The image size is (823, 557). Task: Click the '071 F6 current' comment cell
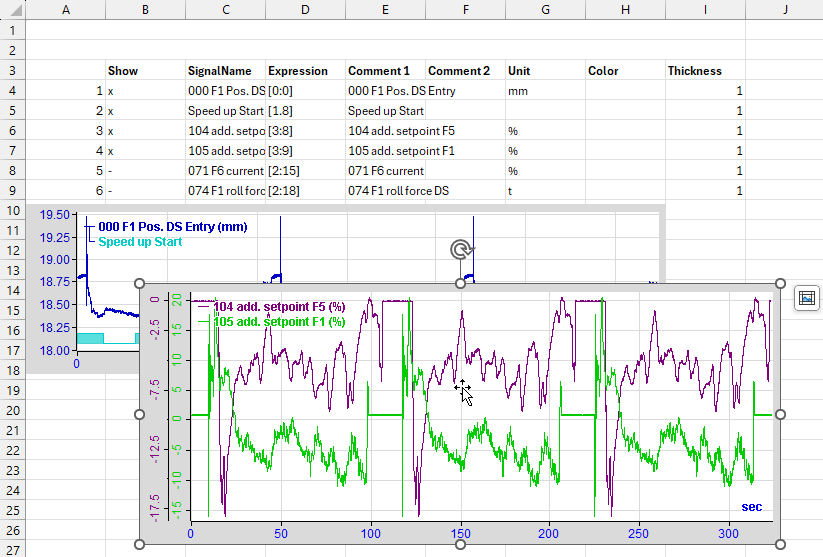[x=385, y=171]
